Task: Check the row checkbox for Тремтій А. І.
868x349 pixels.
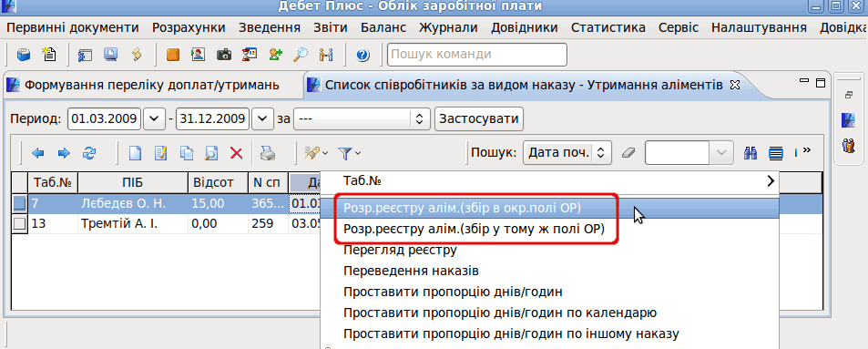Action: pos(19,224)
